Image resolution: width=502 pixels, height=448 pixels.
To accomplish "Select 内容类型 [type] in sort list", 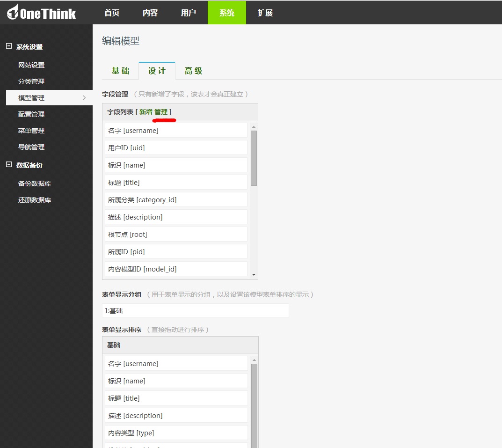I will [x=176, y=433].
